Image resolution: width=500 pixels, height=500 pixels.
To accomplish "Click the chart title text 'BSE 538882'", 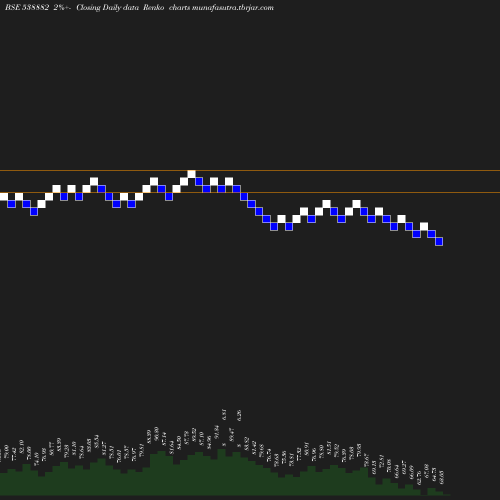I will point(27,7).
